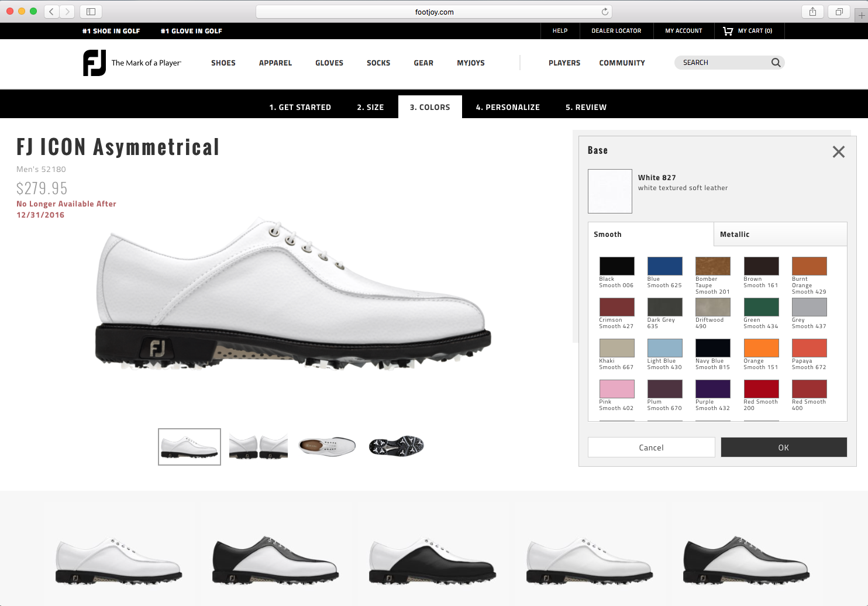Image resolution: width=868 pixels, height=606 pixels.
Task: Pick Red Smooth 200 swatch
Action: (x=761, y=389)
